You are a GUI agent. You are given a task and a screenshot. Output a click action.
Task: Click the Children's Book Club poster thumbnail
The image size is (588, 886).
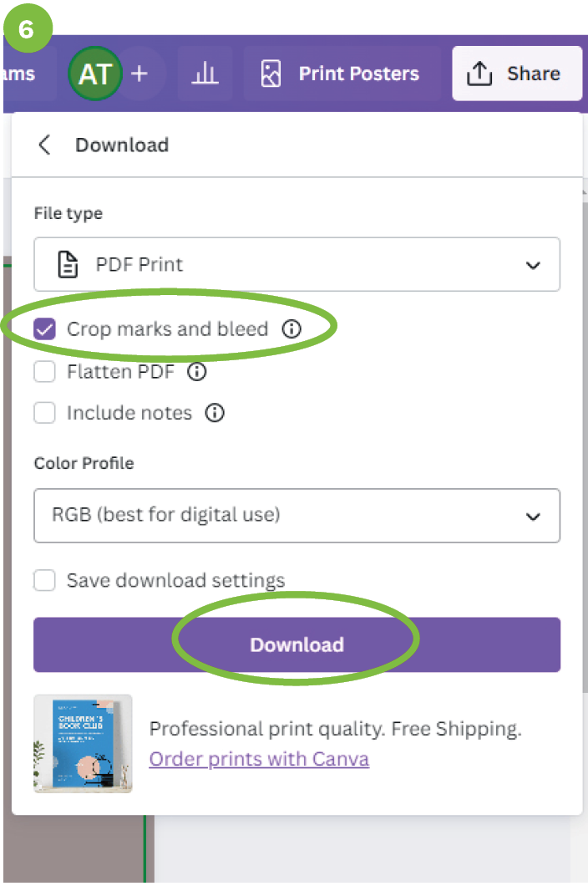[x=83, y=743]
